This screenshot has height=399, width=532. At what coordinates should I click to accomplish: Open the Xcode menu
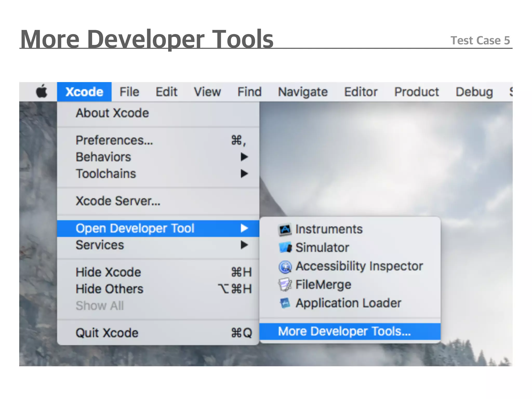click(84, 92)
